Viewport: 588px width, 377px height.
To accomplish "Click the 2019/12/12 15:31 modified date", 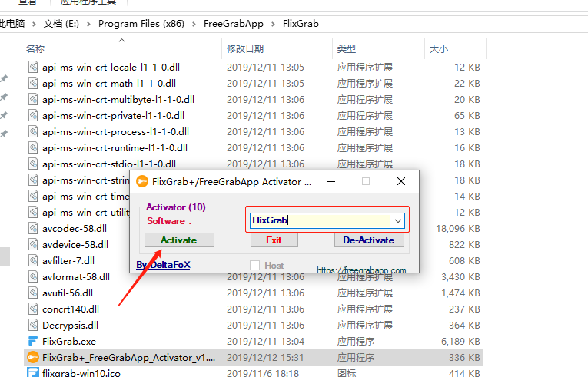I will [265, 357].
